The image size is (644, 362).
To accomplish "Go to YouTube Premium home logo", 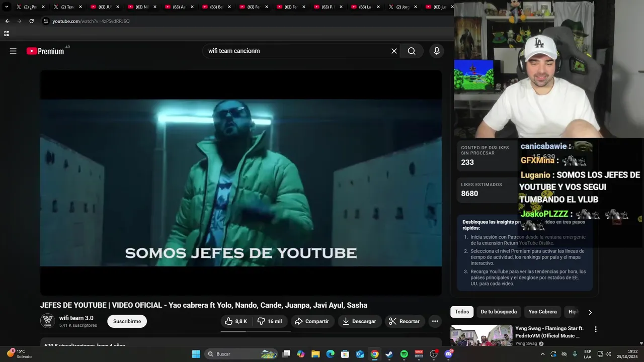I will [x=45, y=51].
